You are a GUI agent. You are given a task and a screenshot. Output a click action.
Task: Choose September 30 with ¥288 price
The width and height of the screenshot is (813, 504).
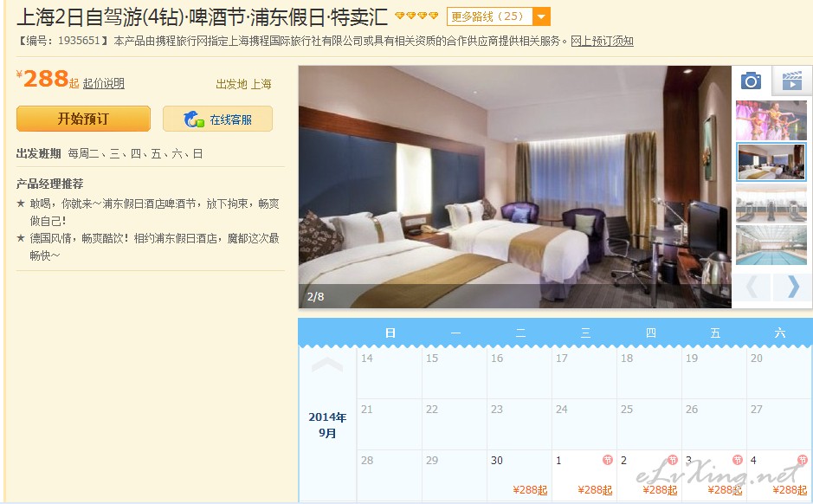point(519,475)
